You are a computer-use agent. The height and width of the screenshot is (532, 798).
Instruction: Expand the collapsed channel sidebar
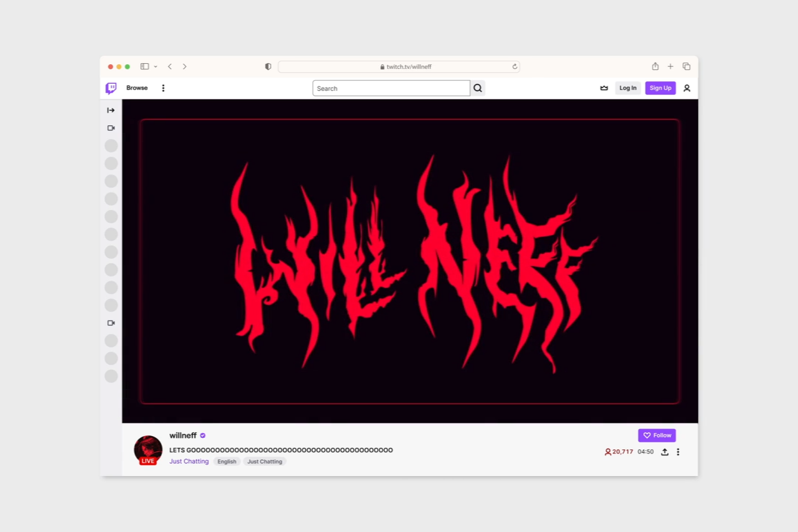point(111,110)
